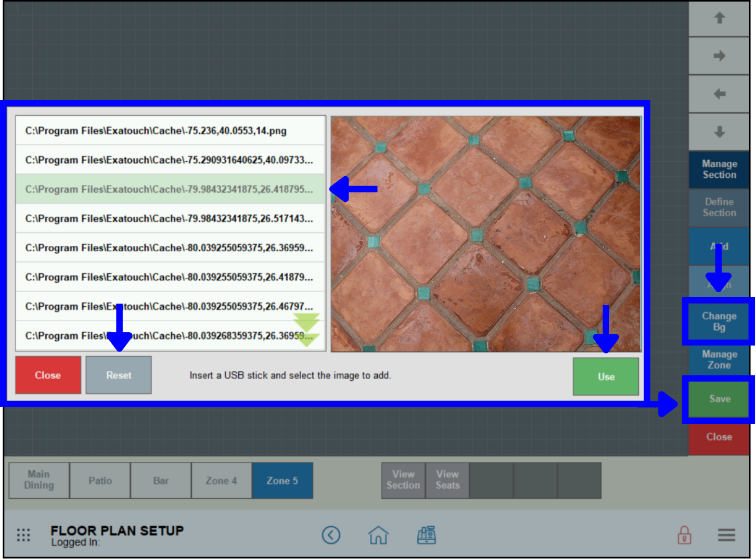Toggle View Section mode
The height and width of the screenshot is (559, 756).
(403, 480)
